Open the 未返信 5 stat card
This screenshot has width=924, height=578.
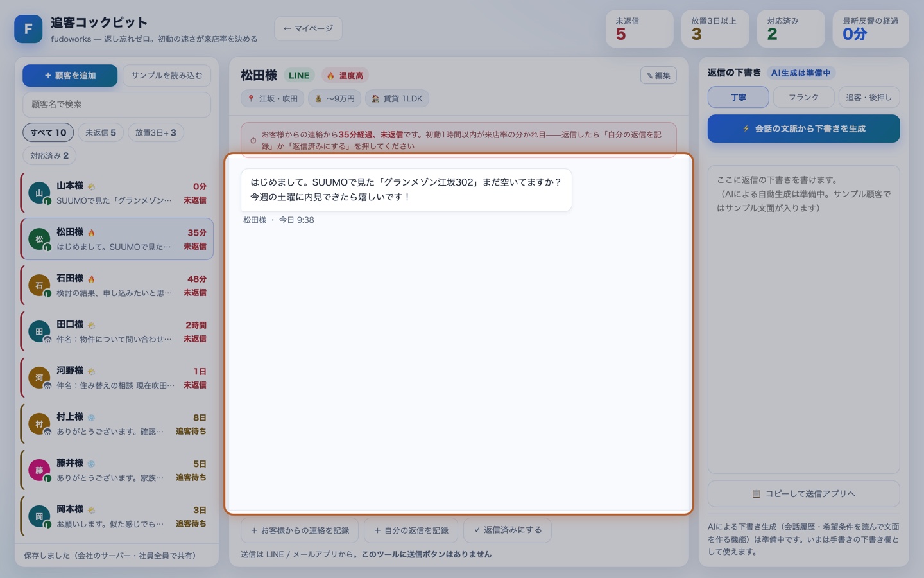pos(639,29)
